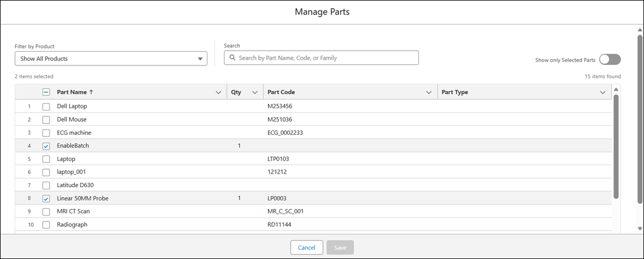Sort by the Part Name column header
The height and width of the screenshot is (259, 644).
[71, 92]
